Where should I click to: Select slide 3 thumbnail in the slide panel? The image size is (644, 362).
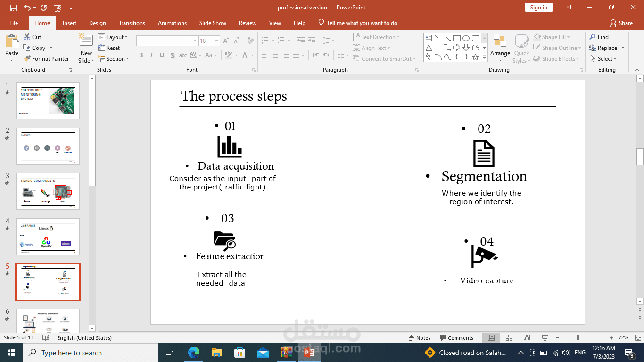47,192
